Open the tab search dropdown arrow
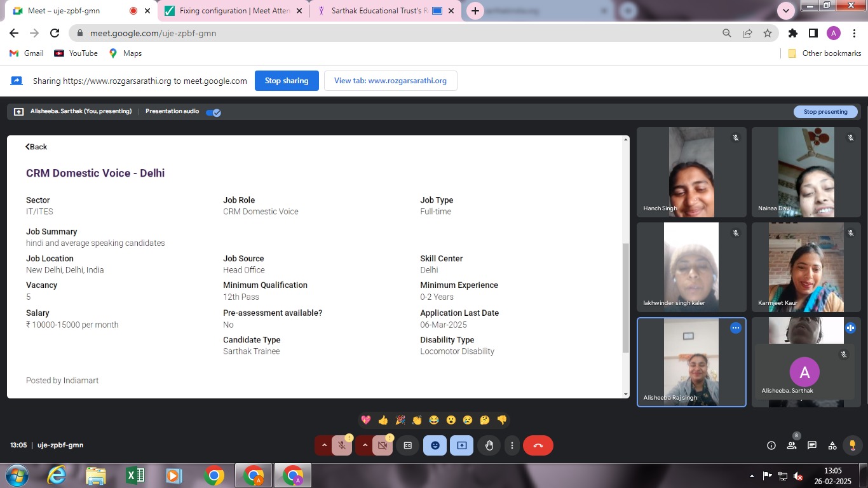Image resolution: width=868 pixels, height=488 pixels. pyautogui.click(x=786, y=11)
